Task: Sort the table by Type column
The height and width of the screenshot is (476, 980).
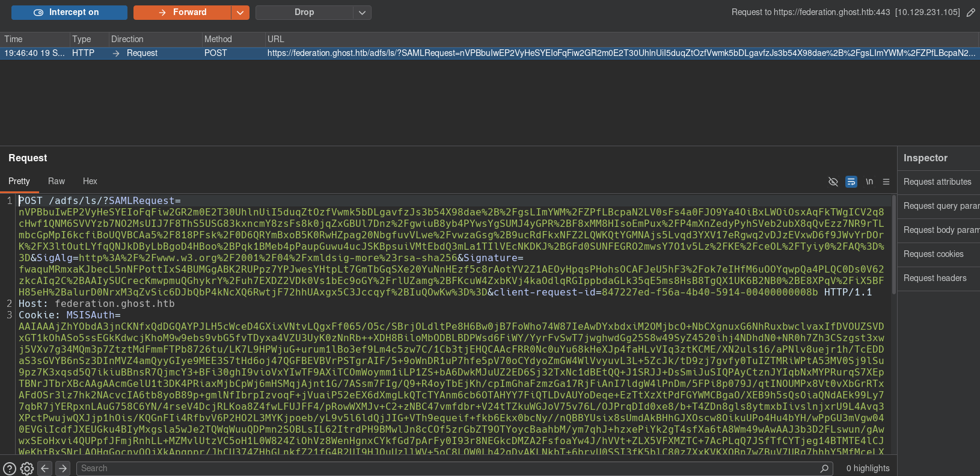Action: 88,39
